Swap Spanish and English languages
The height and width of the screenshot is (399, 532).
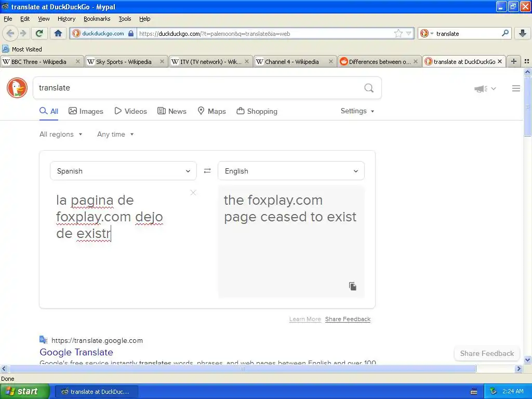(x=207, y=170)
